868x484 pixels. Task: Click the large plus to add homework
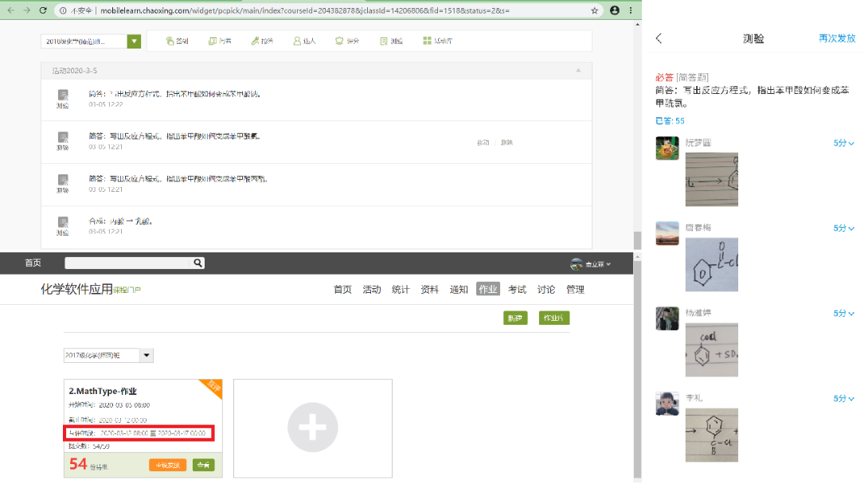(x=312, y=427)
